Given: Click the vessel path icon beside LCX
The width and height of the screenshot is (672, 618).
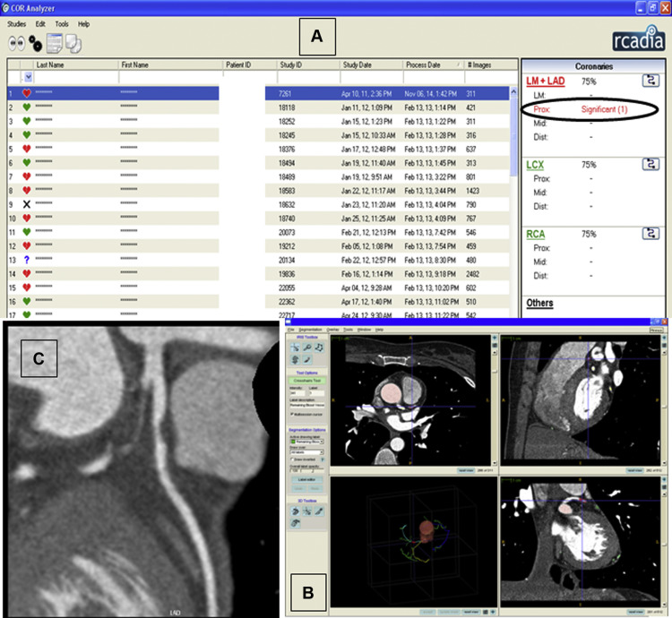Looking at the screenshot, I should pos(652,164).
